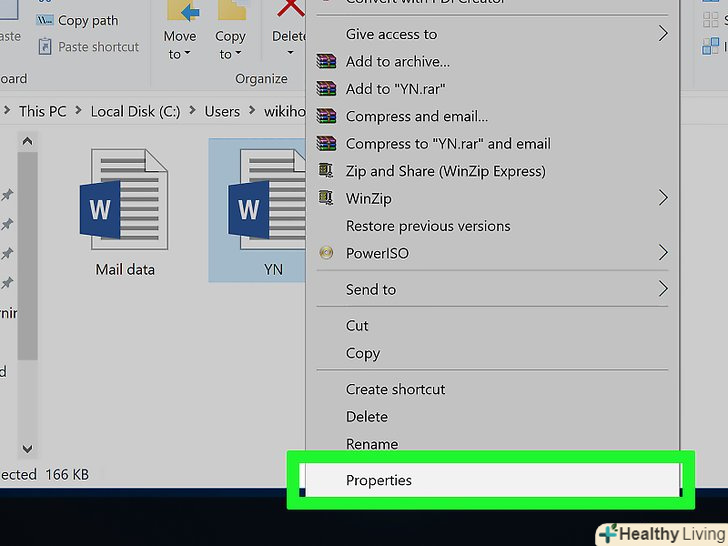
Task: Click WinRAR icon beside Add to archive
Action: pyautogui.click(x=326, y=61)
